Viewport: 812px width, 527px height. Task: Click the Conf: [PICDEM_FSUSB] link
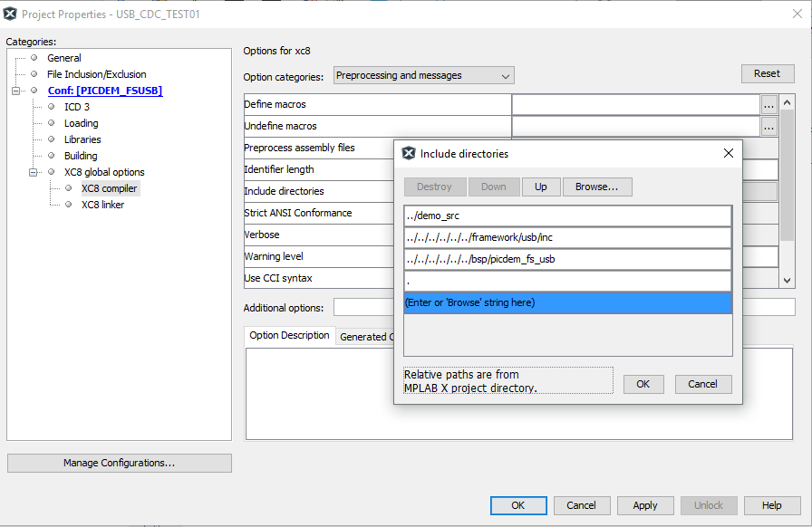point(105,91)
